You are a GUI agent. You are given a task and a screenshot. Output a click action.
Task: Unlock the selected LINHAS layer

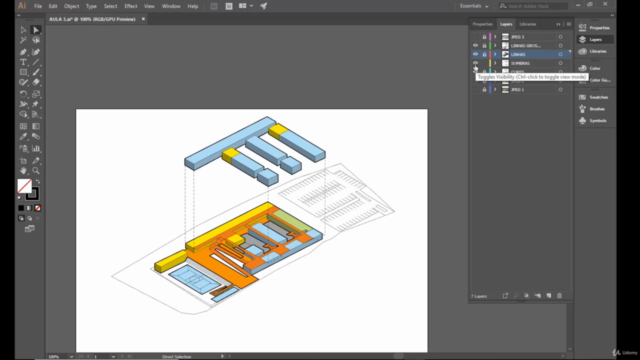click(x=484, y=54)
